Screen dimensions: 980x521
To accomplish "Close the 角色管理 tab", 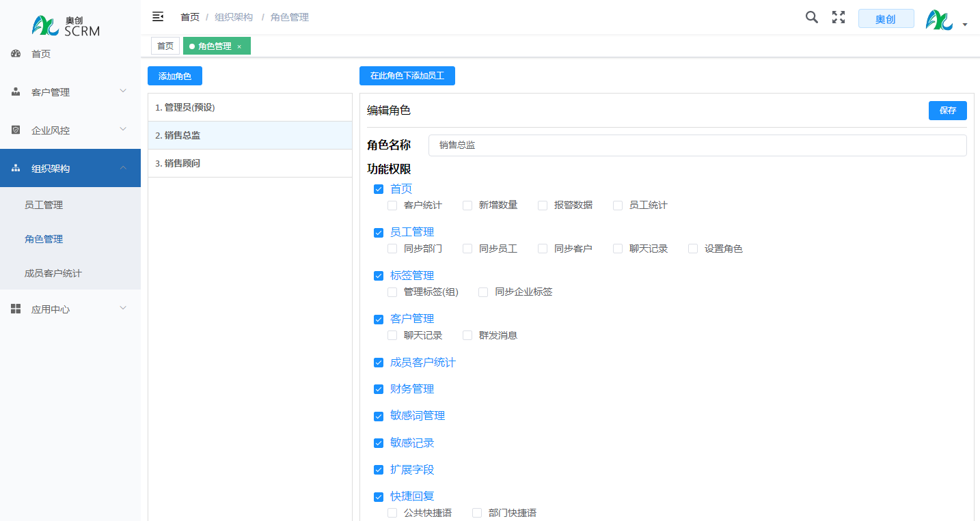I will pos(239,46).
